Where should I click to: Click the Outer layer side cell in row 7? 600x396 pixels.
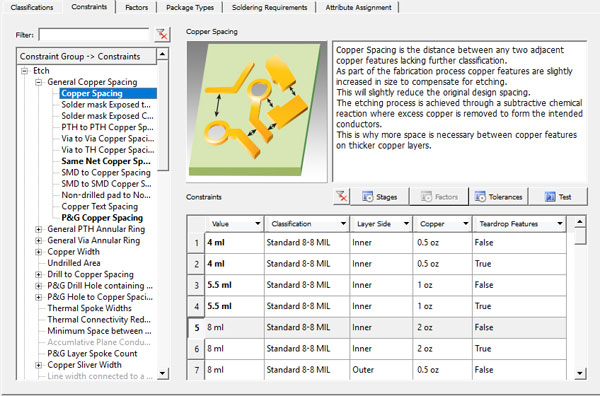click(x=381, y=370)
